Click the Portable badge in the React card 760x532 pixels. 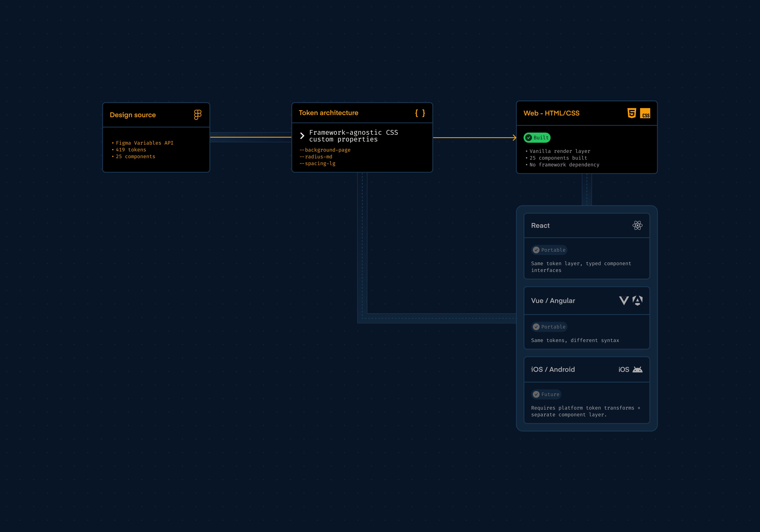549,250
